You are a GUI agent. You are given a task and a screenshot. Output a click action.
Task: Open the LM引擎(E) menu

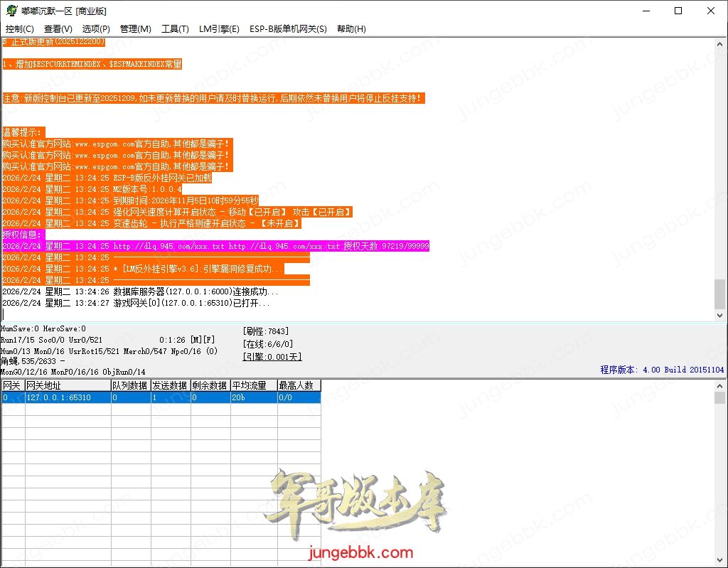219,29
